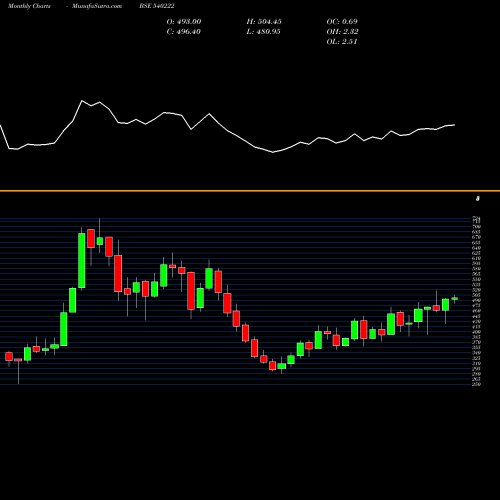Click the 'OH: 2.32' value

342,32
